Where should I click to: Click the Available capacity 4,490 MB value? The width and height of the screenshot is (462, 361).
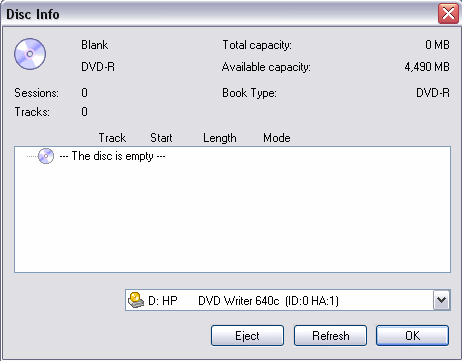pyautogui.click(x=427, y=67)
